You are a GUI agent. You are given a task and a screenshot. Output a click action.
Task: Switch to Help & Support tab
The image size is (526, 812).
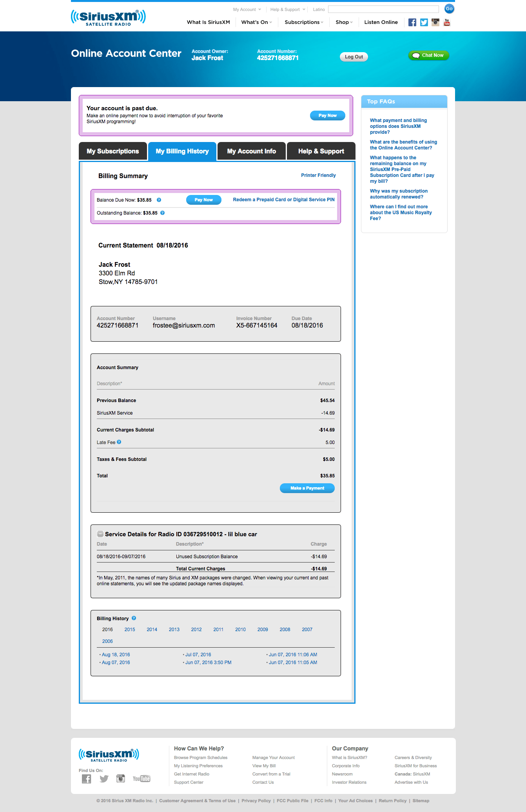point(321,151)
